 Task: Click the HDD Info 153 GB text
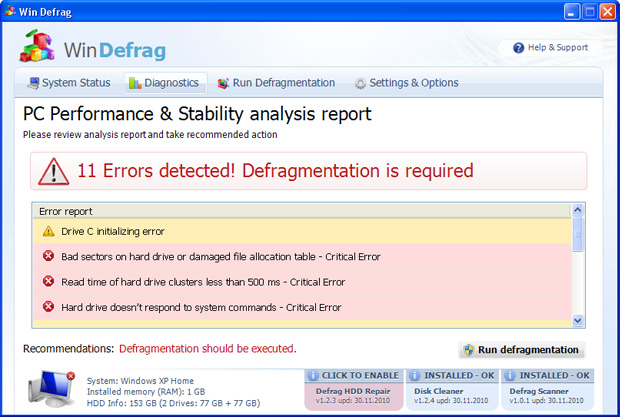click(174, 404)
